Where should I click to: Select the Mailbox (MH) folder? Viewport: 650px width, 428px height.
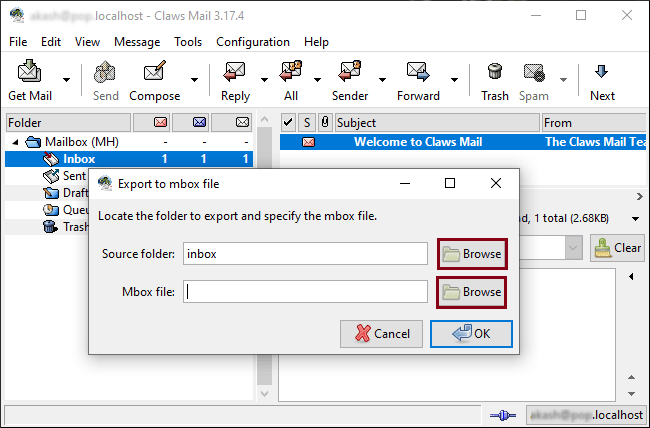82,142
